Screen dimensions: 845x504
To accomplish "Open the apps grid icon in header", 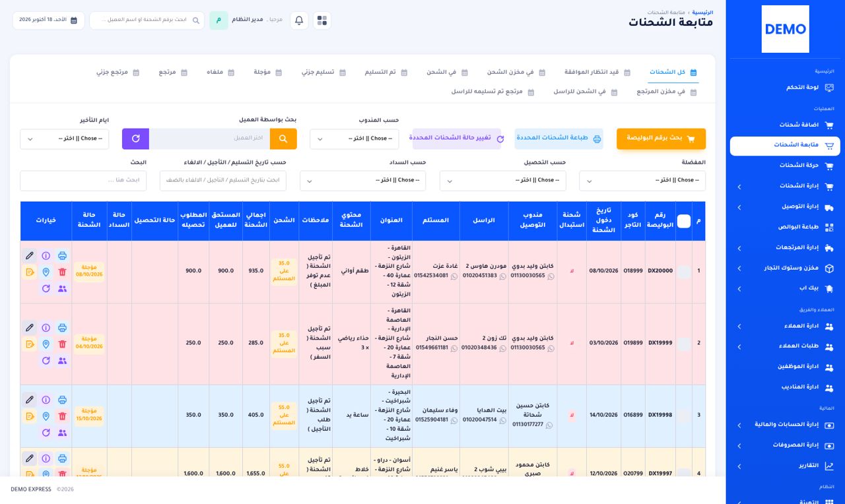I will (x=322, y=20).
